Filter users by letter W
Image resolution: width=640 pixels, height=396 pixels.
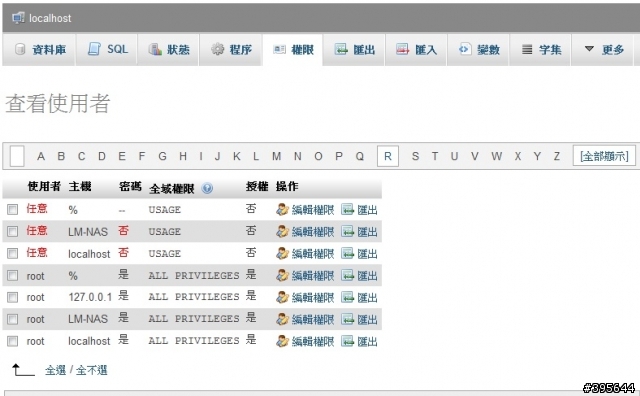497,156
